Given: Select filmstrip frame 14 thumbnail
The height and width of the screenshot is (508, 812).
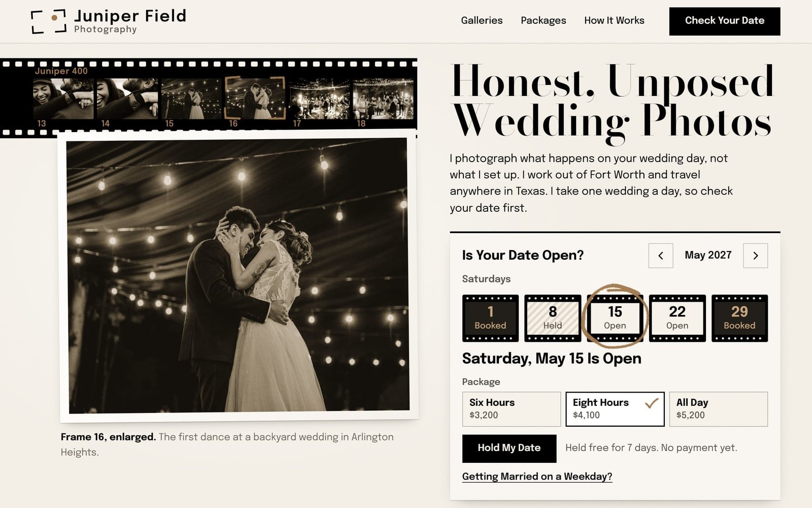Looking at the screenshot, I should (127, 99).
